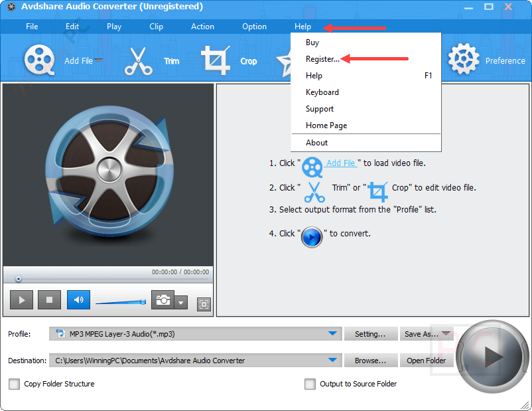Toggle fullscreen preview icon
The image size is (532, 411).
[204, 304]
